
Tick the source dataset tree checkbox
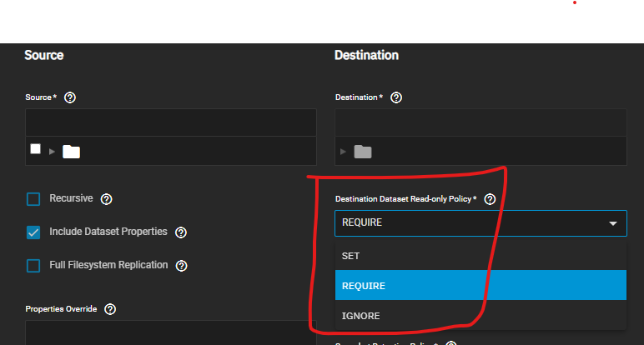click(x=35, y=148)
